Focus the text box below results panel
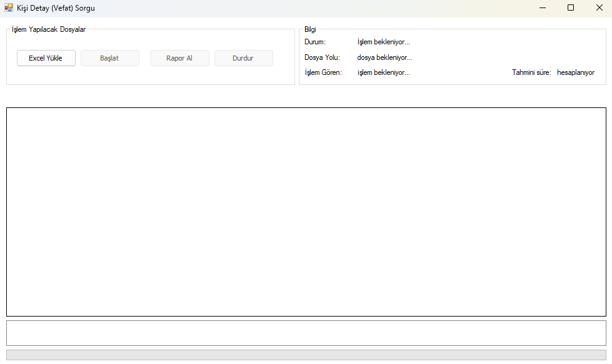The image size is (612, 364). click(306, 333)
